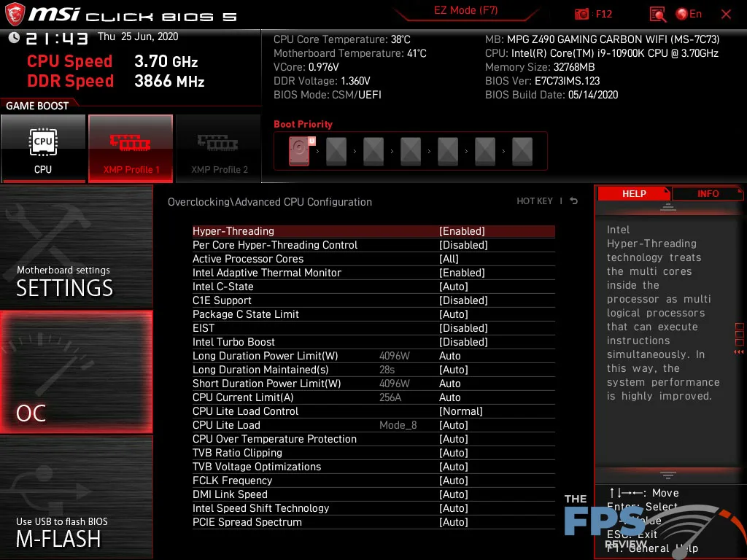Take a screenshot with the F12 camera icon
Screen dimensions: 747x560
click(581, 14)
